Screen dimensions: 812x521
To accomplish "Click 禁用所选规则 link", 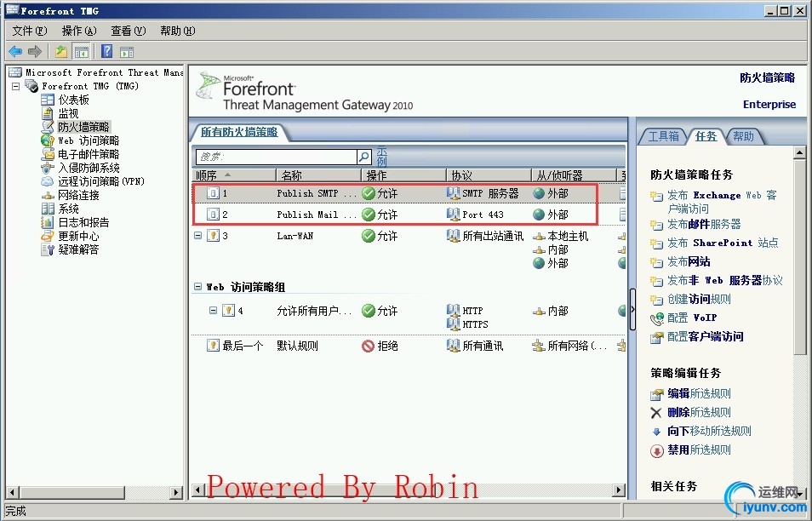I will [699, 449].
